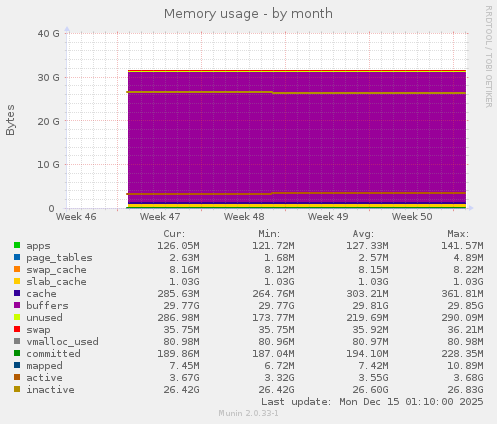Viewport: 497px width, 424px height.
Task: Click the 'unused' legend label
Action: (x=44, y=318)
